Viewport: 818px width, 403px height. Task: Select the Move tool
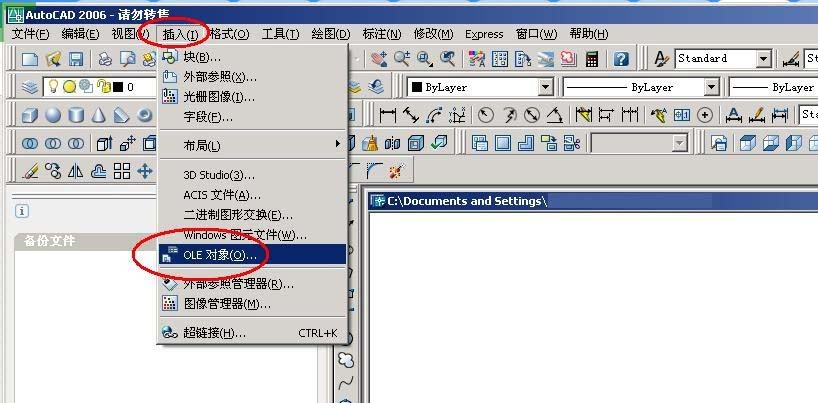(145, 171)
